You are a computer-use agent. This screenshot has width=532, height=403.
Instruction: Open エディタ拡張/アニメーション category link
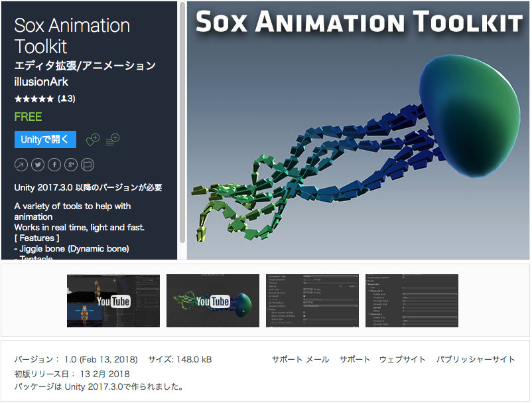85,66
